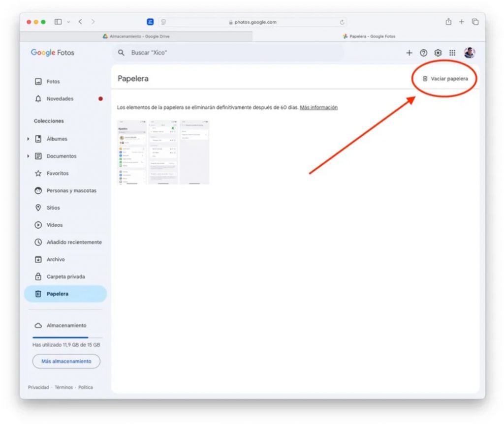Select the Carpeta privada lock icon
Image resolution: width=504 pixels, height=424 pixels.
[39, 276]
